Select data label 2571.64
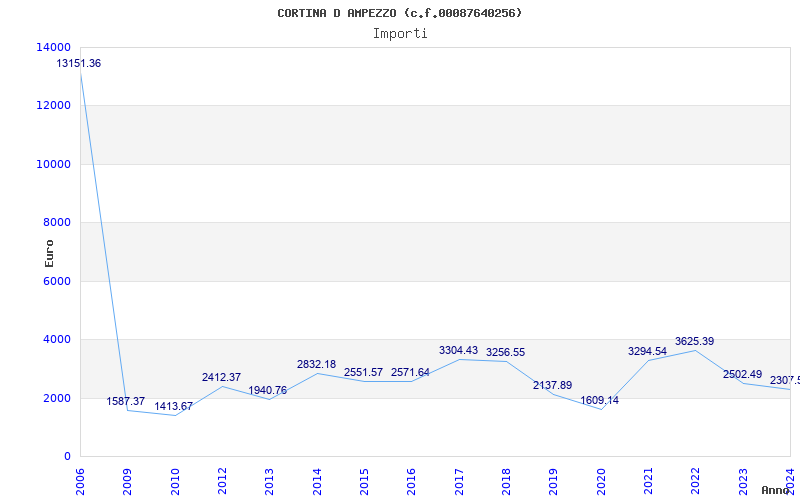Screen dimensions: 800x500 coord(410,373)
